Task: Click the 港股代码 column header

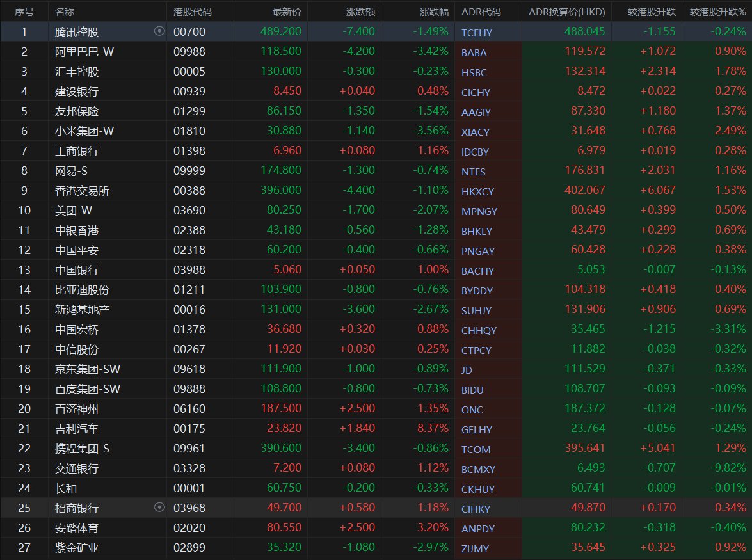Action: 193,12
